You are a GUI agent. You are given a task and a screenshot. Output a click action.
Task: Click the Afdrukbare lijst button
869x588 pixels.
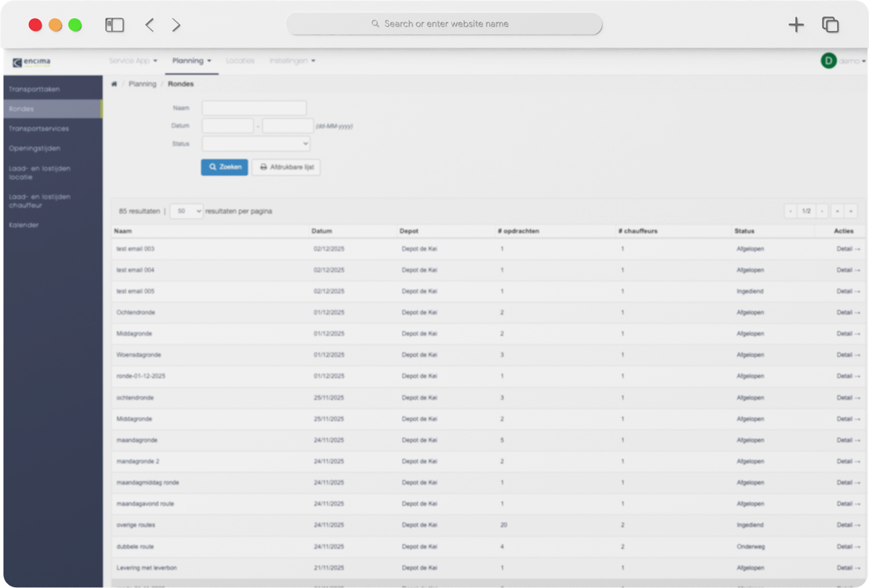pyautogui.click(x=286, y=167)
